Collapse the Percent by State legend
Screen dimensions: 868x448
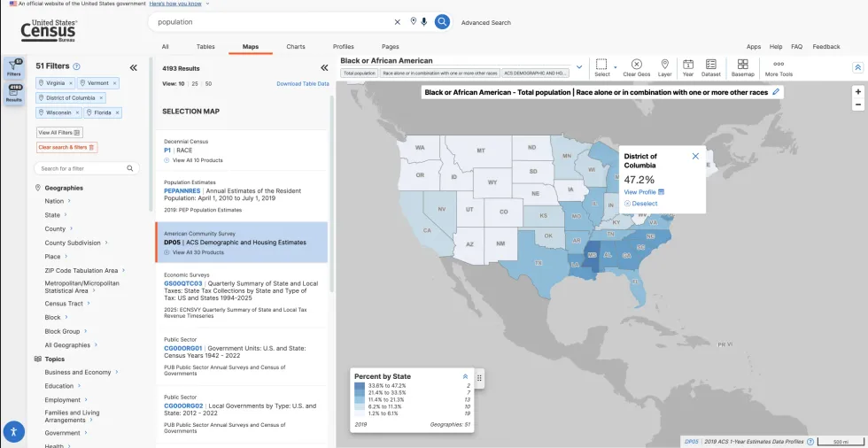(x=465, y=376)
